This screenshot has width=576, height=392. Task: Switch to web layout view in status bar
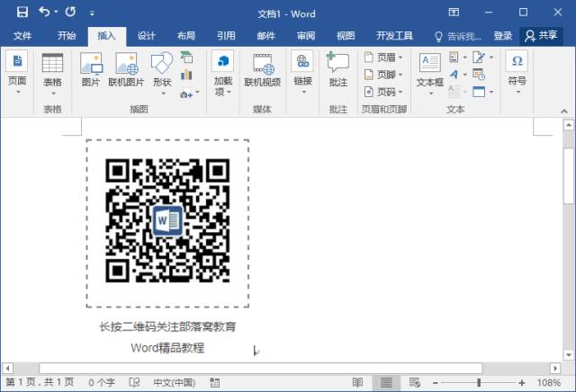click(414, 383)
